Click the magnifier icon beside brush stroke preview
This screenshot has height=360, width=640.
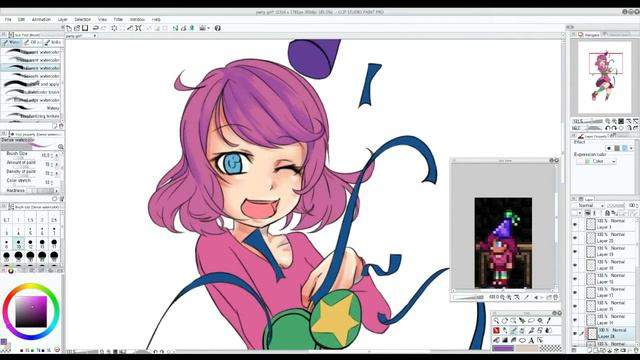tap(60, 147)
